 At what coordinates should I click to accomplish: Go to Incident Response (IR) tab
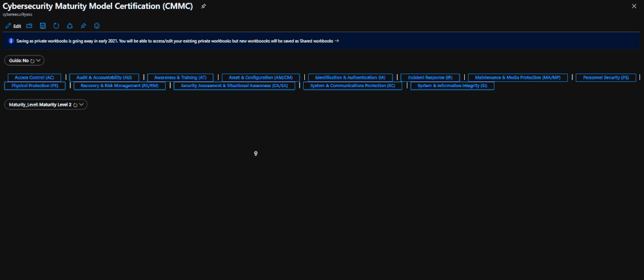pos(431,77)
